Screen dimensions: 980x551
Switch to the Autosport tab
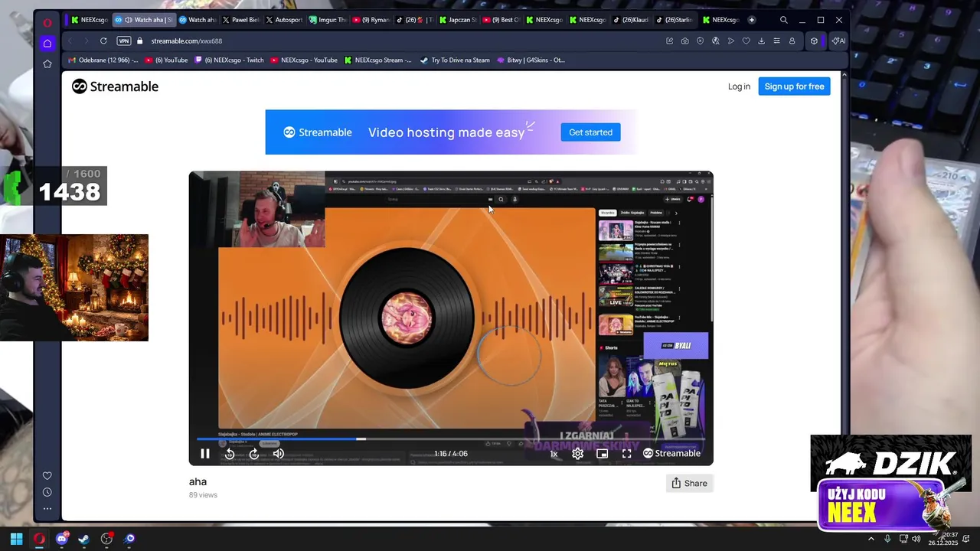pyautogui.click(x=283, y=20)
